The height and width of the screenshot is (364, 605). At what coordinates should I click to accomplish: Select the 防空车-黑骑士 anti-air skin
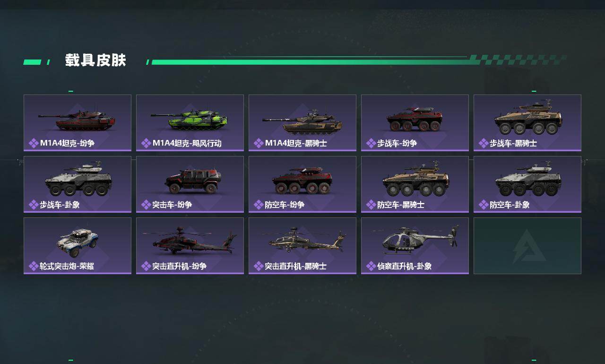click(x=415, y=184)
